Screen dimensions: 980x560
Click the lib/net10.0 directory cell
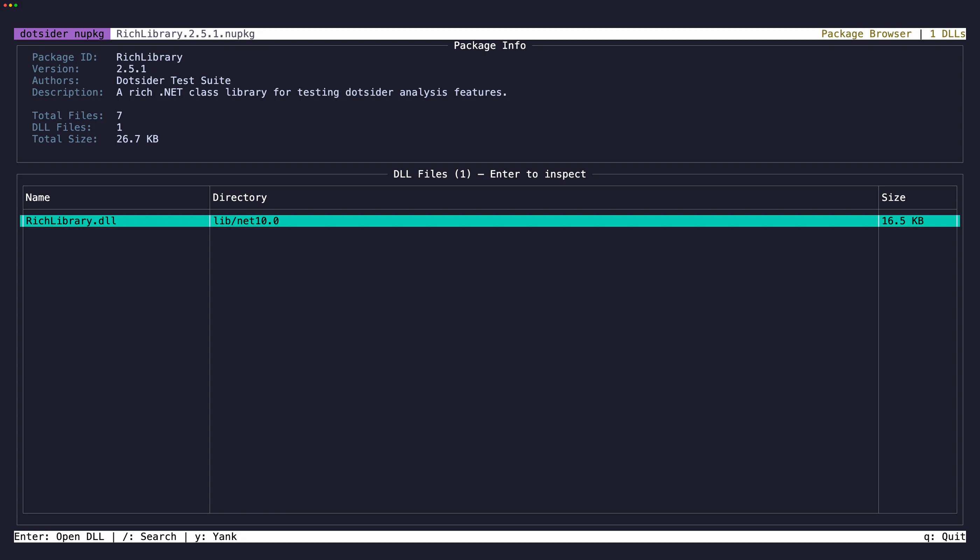[x=246, y=221]
